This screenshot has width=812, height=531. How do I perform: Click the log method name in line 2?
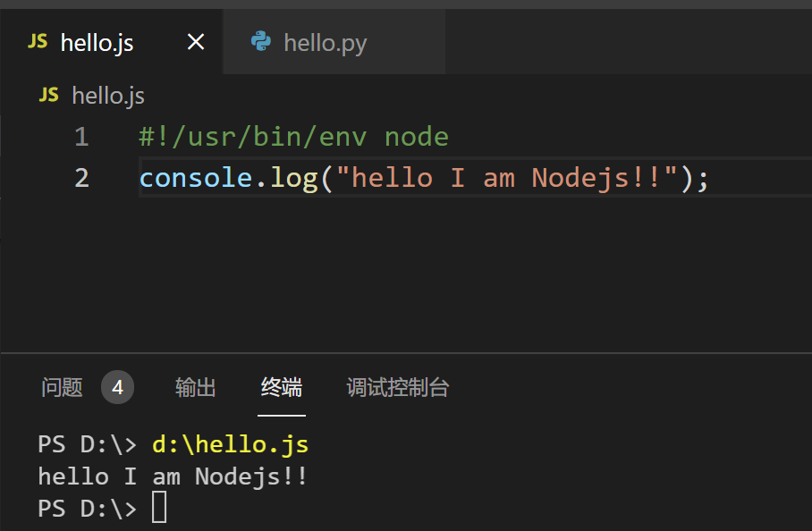tap(294, 177)
